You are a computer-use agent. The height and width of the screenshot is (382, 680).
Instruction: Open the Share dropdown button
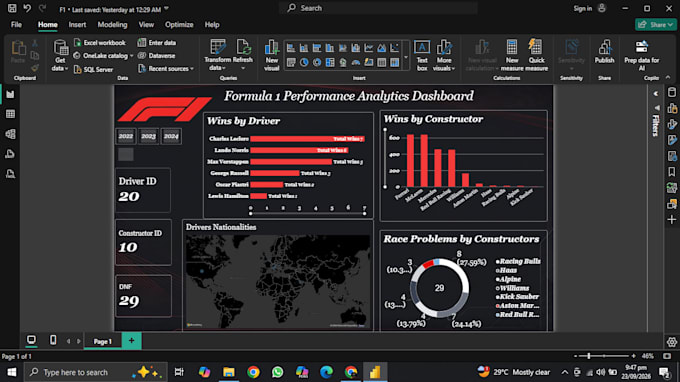pos(656,25)
